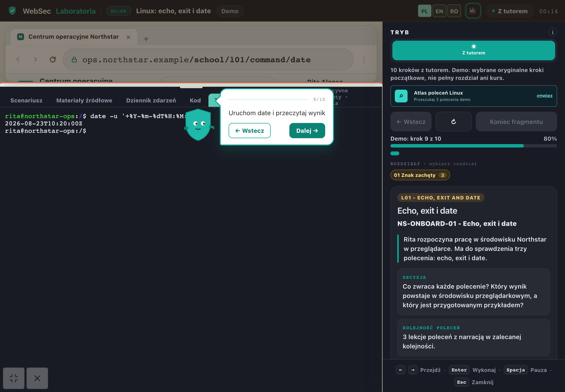Image resolution: width=565 pixels, height=392 pixels.
Task: Click the terminal drag handle above tabs
Action: click(x=191, y=87)
